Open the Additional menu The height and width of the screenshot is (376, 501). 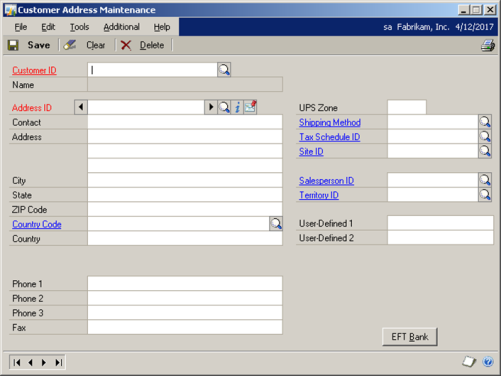click(x=121, y=27)
